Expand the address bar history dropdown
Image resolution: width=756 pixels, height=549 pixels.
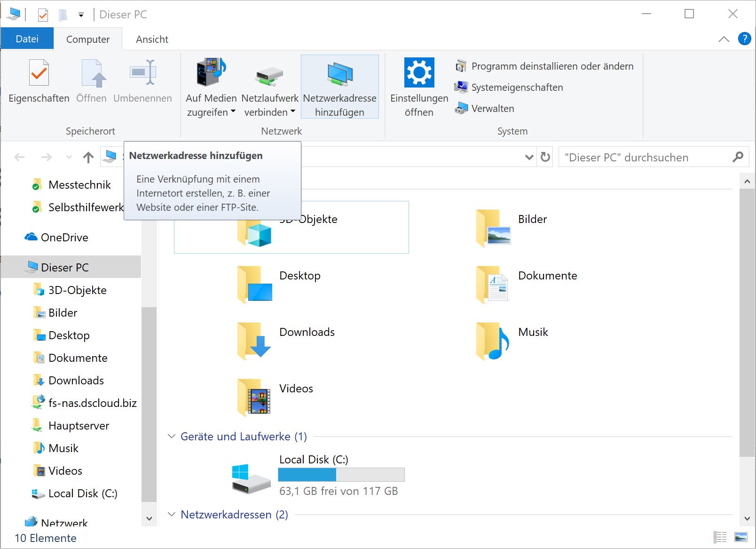(x=529, y=157)
